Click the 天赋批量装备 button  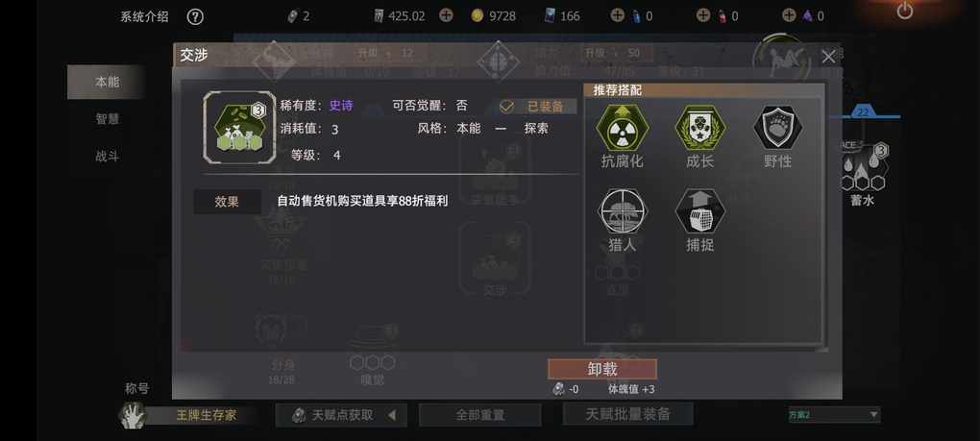pos(628,414)
